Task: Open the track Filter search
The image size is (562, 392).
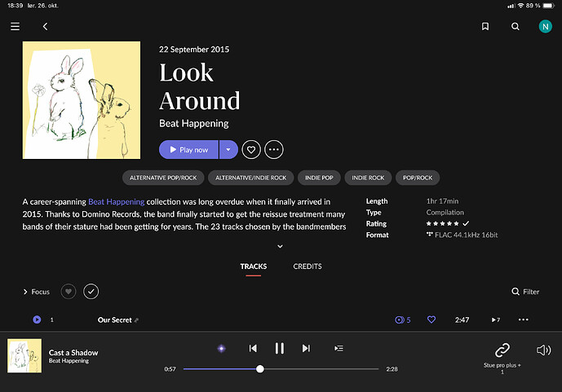Action: click(525, 292)
